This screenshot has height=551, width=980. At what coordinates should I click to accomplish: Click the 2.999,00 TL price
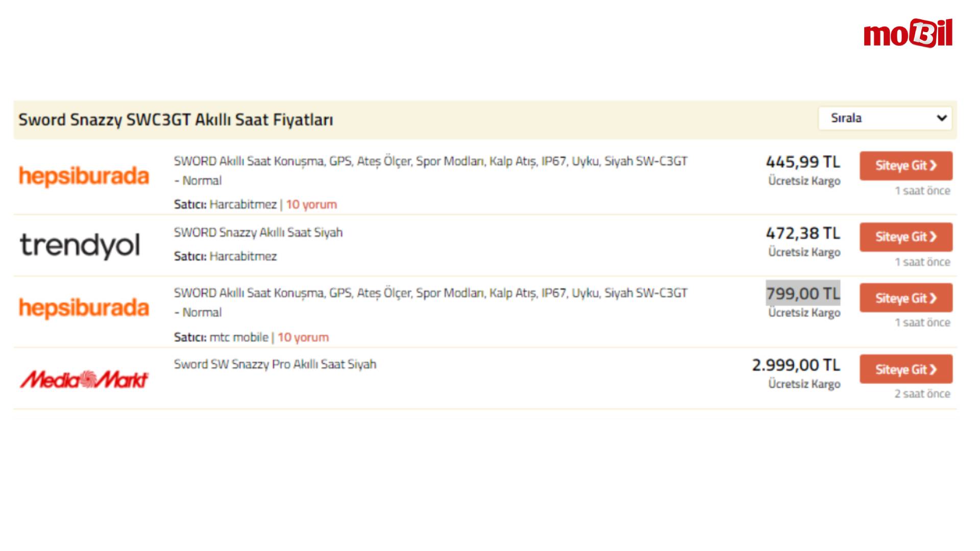coord(796,365)
